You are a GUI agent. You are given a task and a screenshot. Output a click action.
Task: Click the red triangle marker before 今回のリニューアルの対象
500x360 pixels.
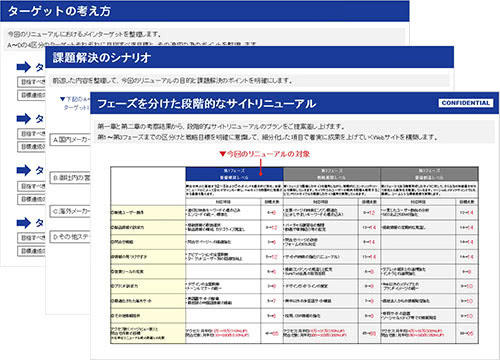pyautogui.click(x=222, y=154)
